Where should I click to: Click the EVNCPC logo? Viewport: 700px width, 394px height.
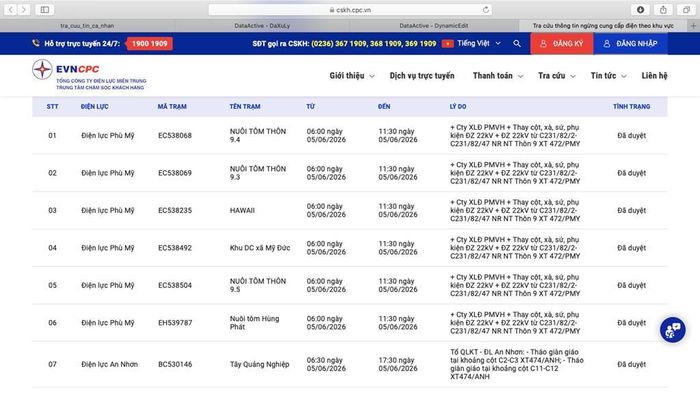pos(89,75)
